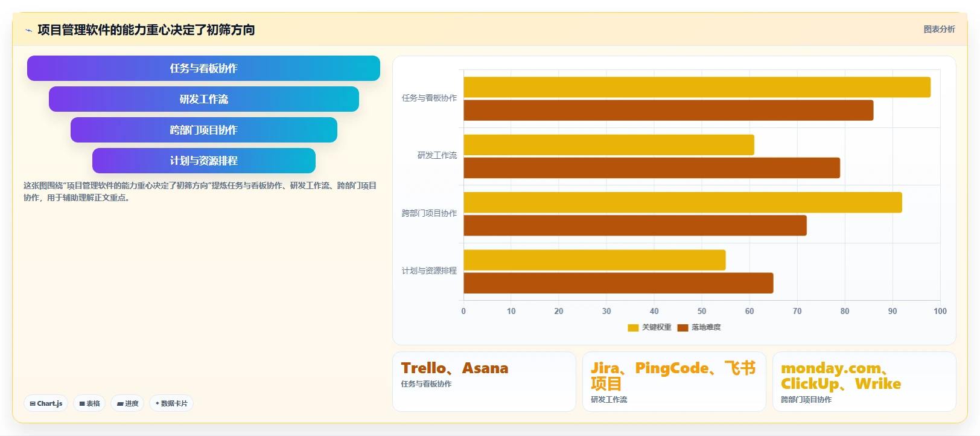Toggle the 关键权重 legend color swatch

[x=633, y=328]
